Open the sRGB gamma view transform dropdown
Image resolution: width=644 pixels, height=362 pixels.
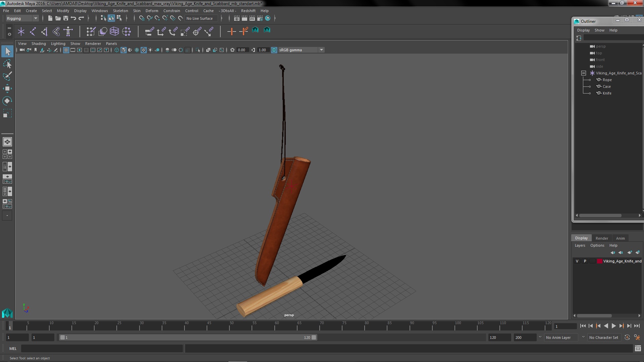coord(301,50)
